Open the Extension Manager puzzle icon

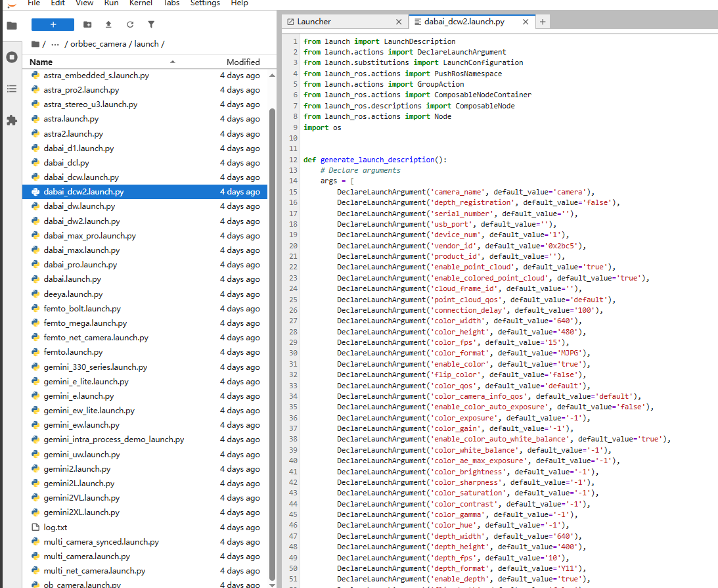click(x=12, y=120)
